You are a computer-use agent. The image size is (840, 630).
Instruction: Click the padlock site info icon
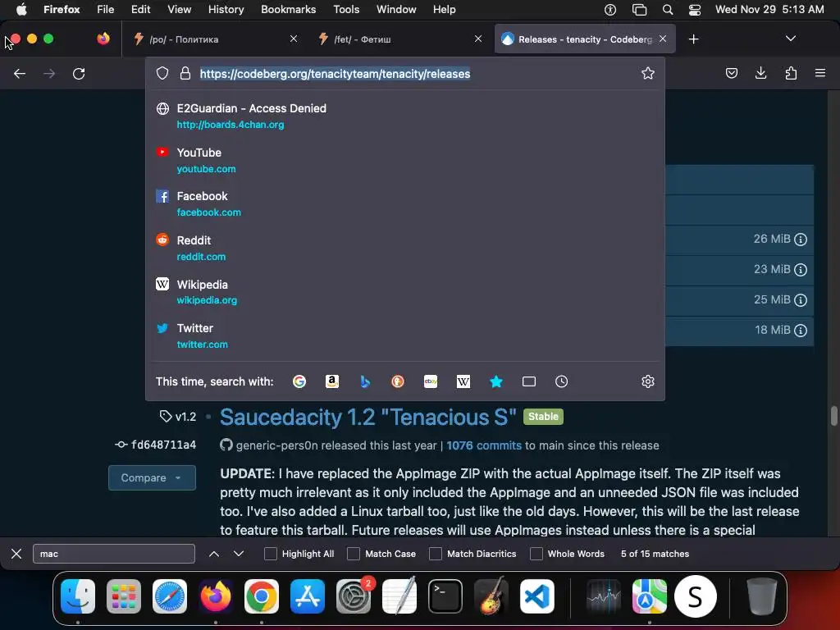click(x=185, y=73)
